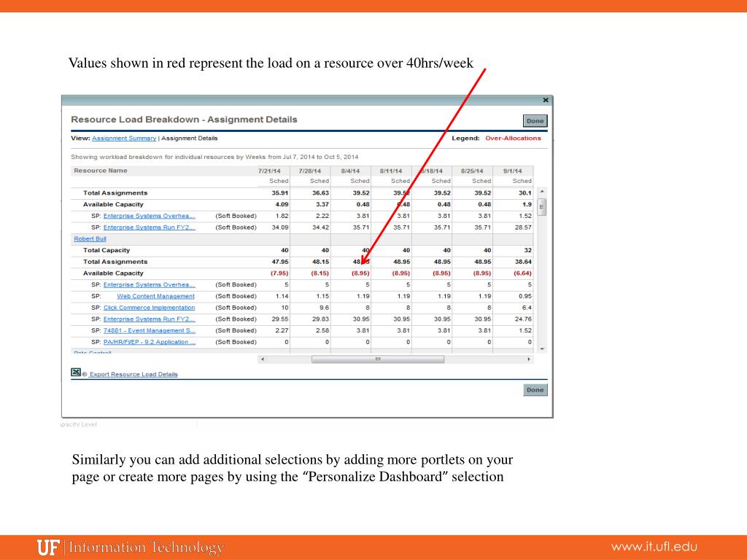747x560 pixels.
Task: Click the 1.14 Web Content Management value
Action: (x=282, y=296)
